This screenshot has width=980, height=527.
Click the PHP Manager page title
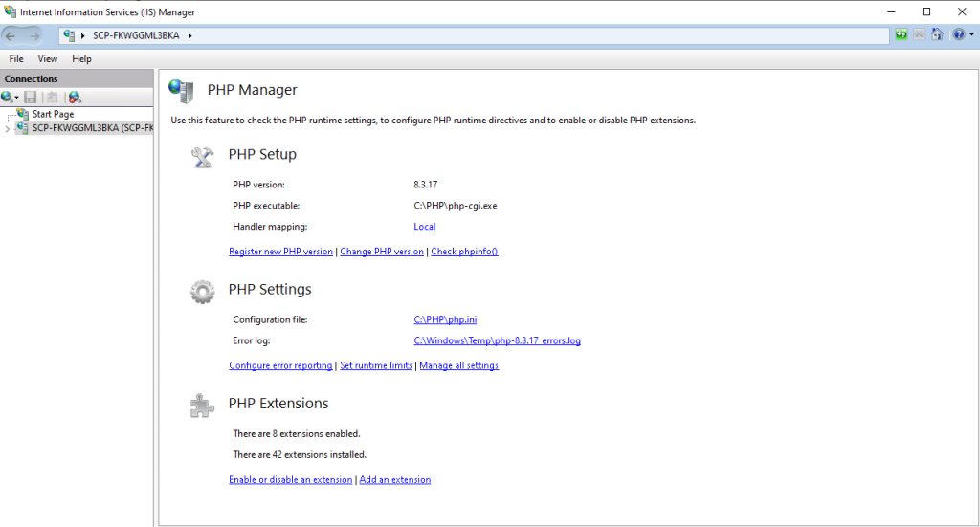(x=253, y=90)
